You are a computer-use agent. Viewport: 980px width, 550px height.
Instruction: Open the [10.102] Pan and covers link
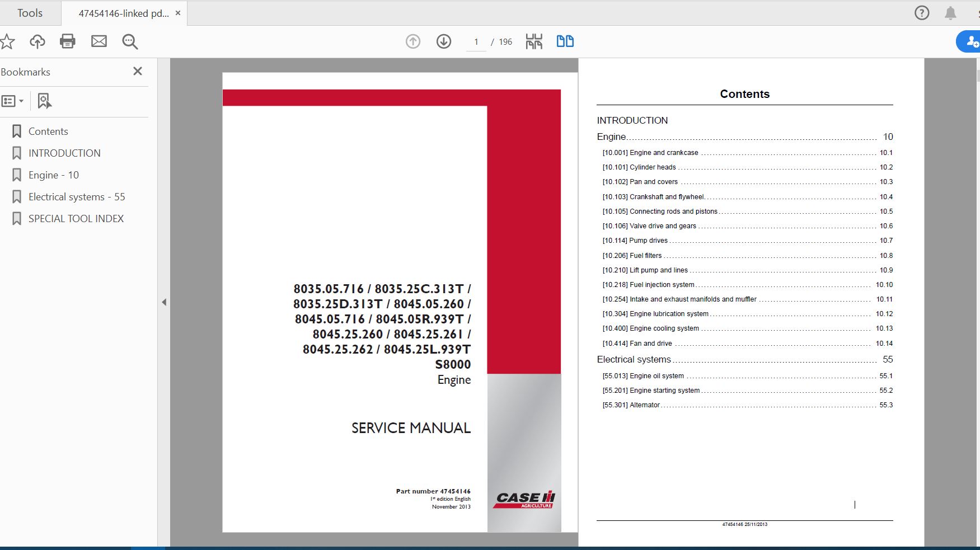click(x=748, y=182)
